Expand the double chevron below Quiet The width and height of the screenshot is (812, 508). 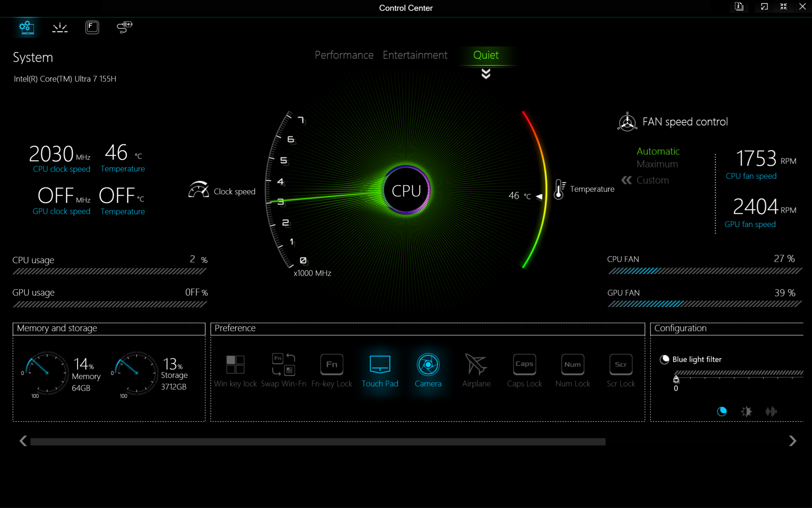click(486, 74)
